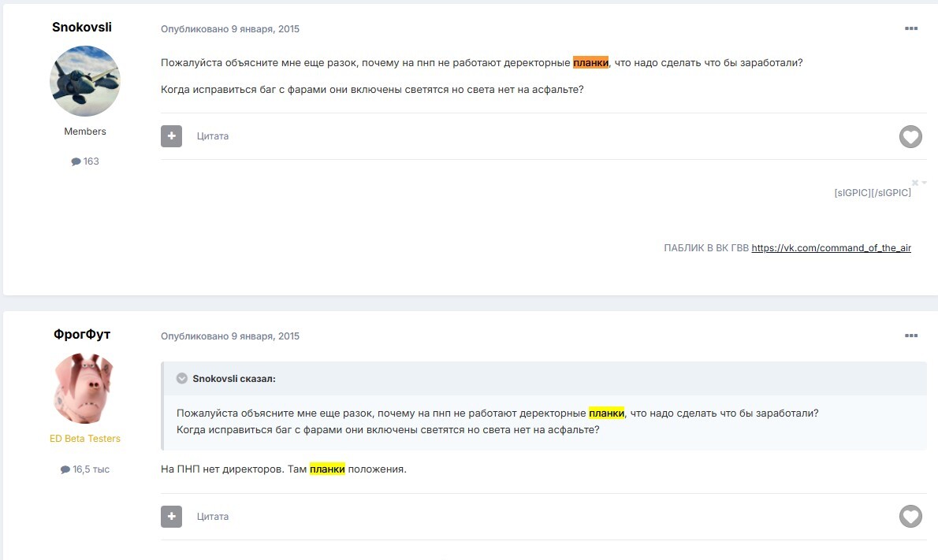This screenshot has height=560, width=938.
Task: Like Snokovsli's post with heart icon
Action: coord(910,137)
